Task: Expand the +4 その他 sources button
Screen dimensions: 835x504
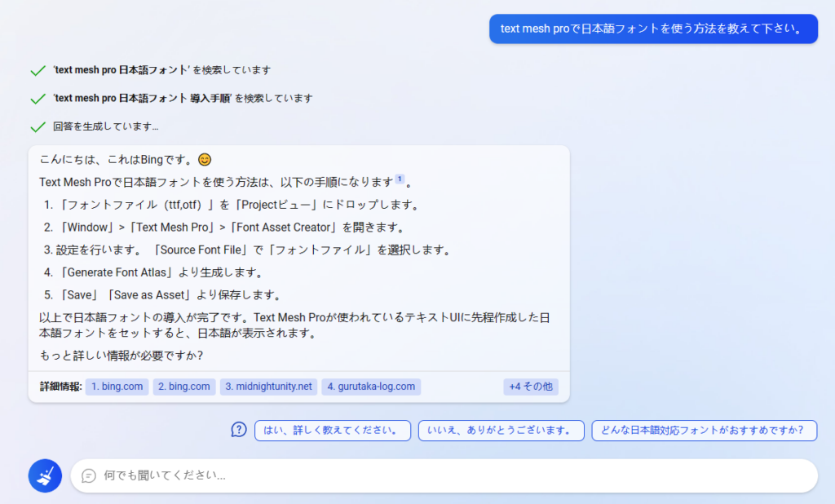Action: pos(531,387)
